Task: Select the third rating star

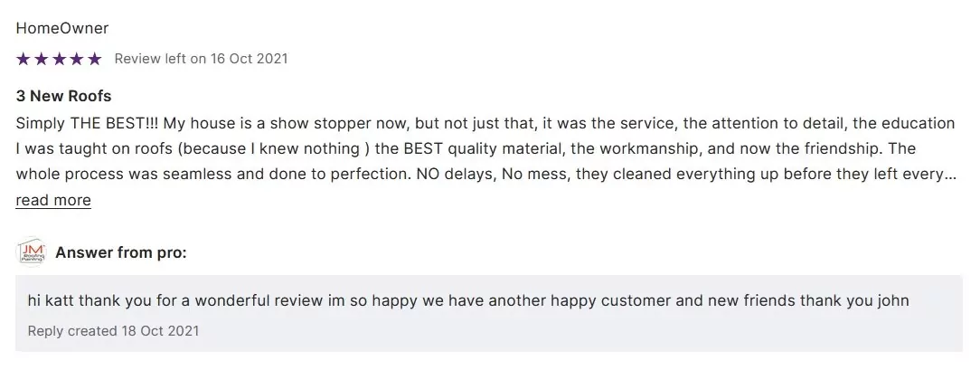Action: point(59,59)
